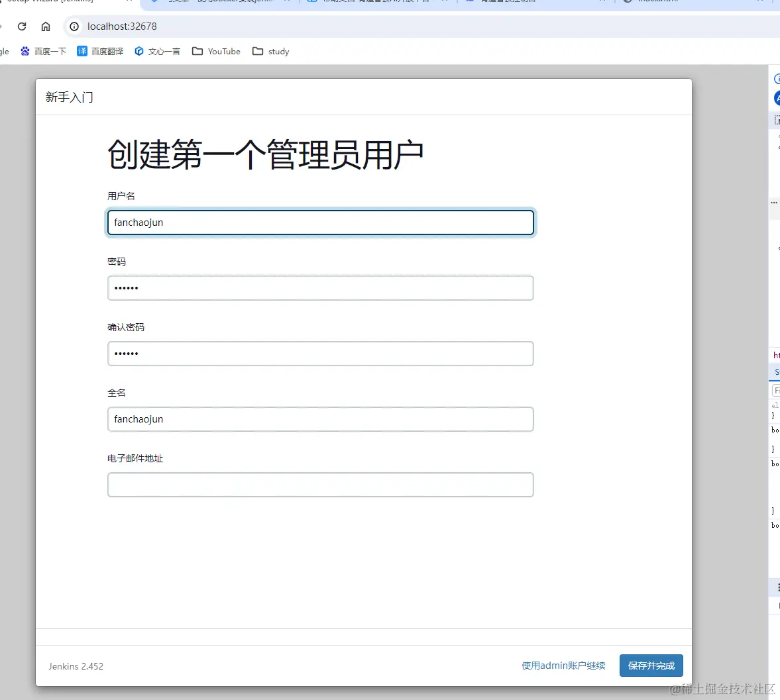Focus the 确认密码 confirm password field
The height and width of the screenshot is (700, 780).
(320, 354)
